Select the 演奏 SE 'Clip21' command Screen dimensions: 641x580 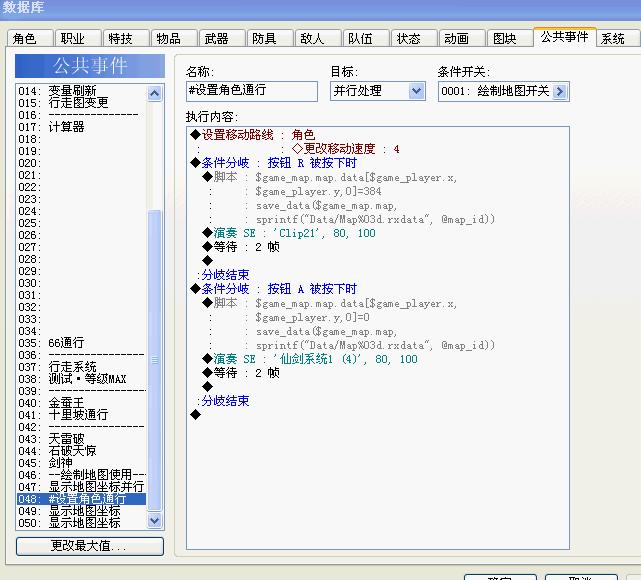(x=289, y=233)
